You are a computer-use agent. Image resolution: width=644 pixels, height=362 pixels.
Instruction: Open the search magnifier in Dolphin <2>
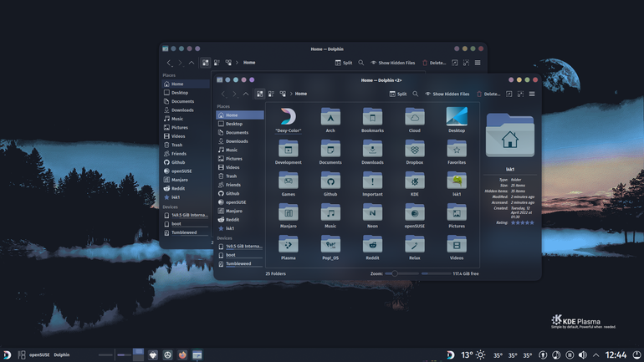tap(415, 94)
